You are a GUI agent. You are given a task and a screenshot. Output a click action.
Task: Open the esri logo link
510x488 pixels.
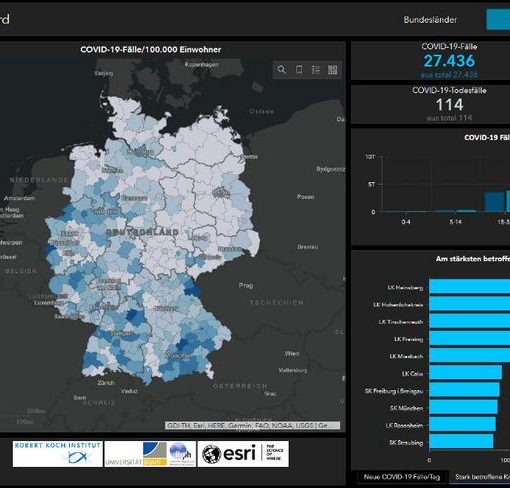coord(243,454)
